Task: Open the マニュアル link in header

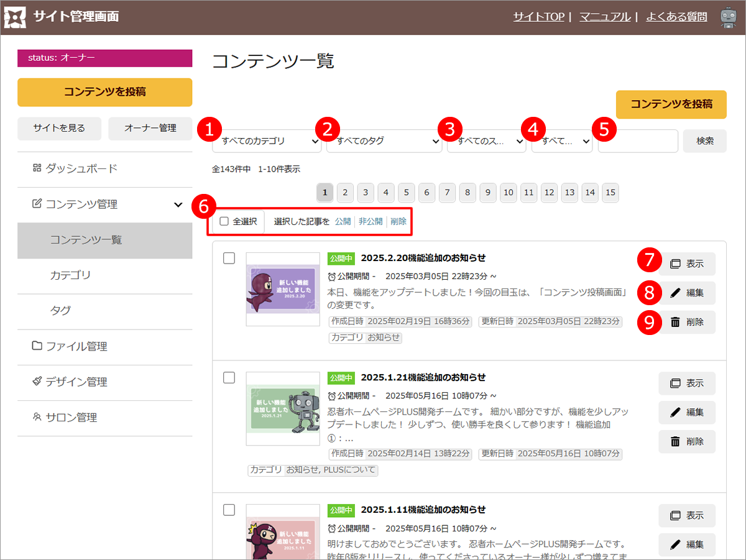Action: click(604, 17)
